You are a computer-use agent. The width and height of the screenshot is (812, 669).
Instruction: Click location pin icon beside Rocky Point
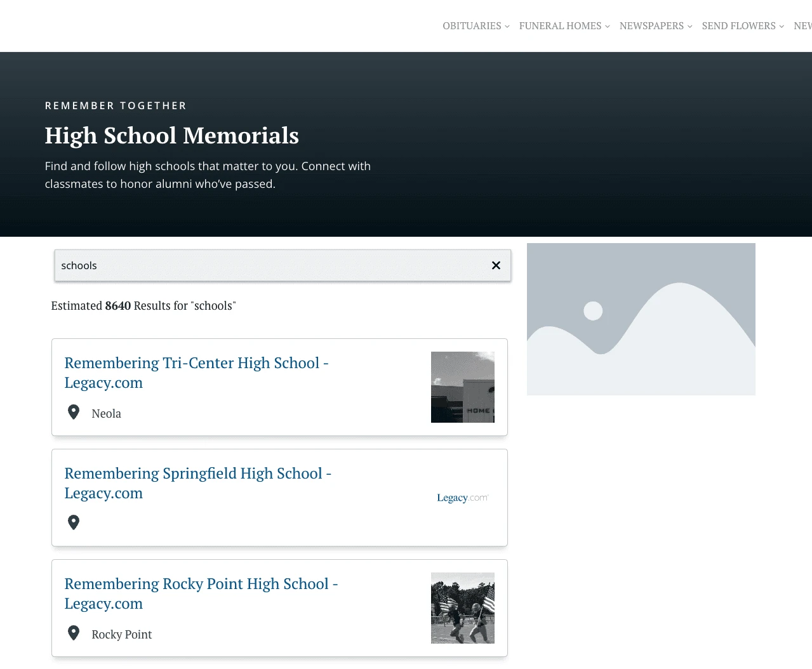coord(74,633)
